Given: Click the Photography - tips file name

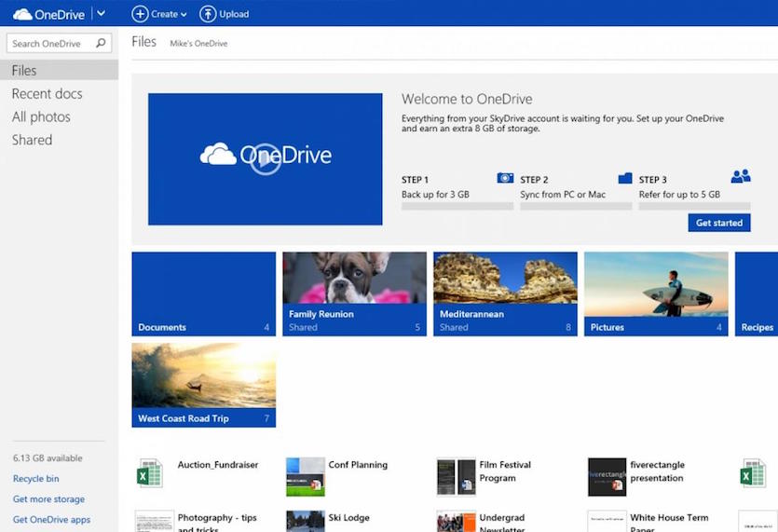Looking at the screenshot, I should [217, 524].
